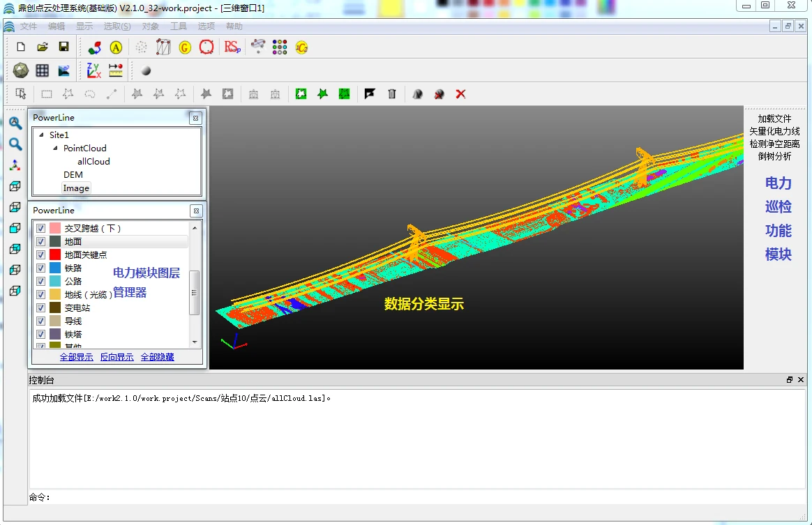Toggle the 铁路 layer checkbox
Screen dimensions: 812x525
point(41,268)
